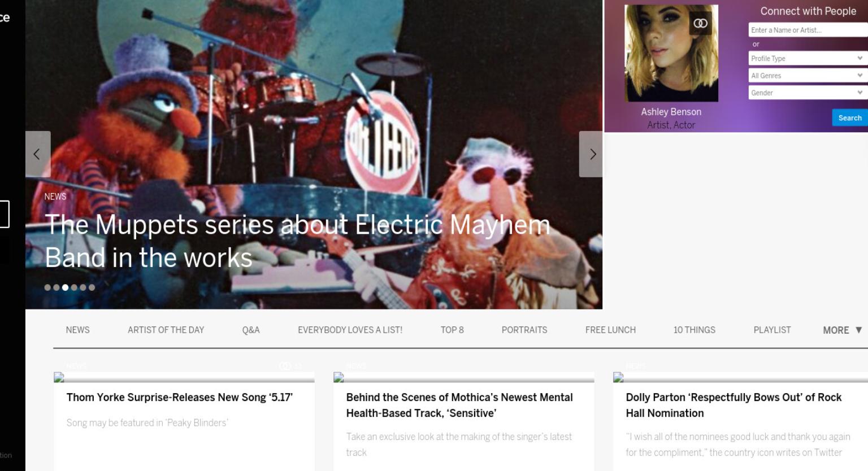The width and height of the screenshot is (868, 471).
Task: Open the Free Lunch tab
Action: click(610, 330)
